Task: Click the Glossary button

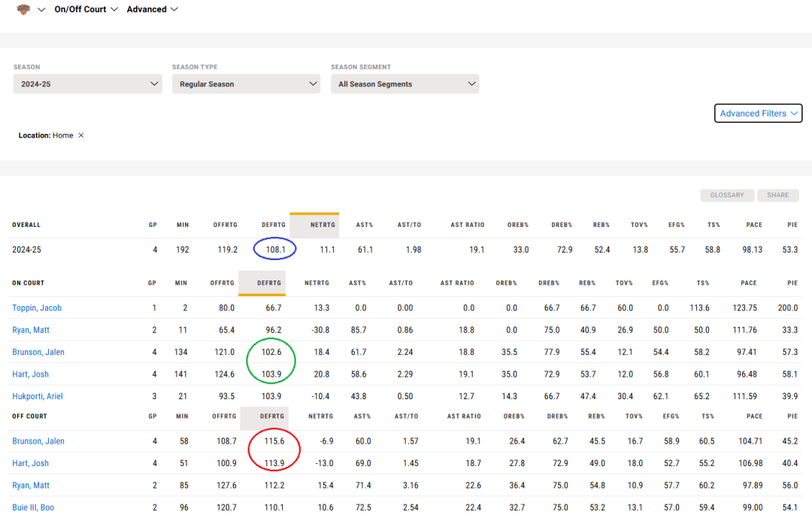Action: pyautogui.click(x=727, y=195)
